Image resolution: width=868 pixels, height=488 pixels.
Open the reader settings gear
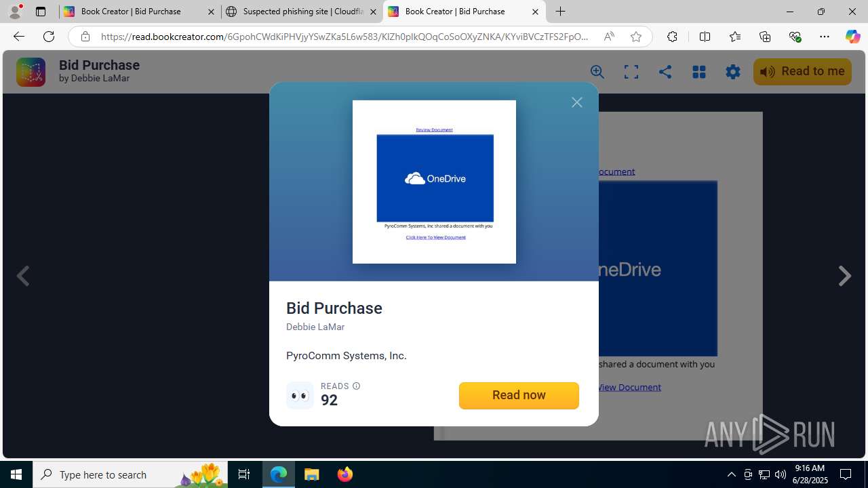tap(733, 72)
